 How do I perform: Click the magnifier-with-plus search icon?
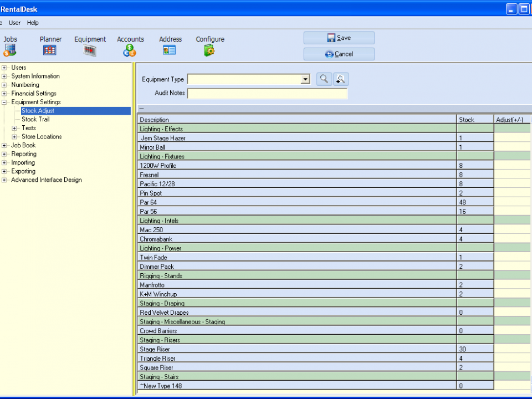[x=340, y=79]
